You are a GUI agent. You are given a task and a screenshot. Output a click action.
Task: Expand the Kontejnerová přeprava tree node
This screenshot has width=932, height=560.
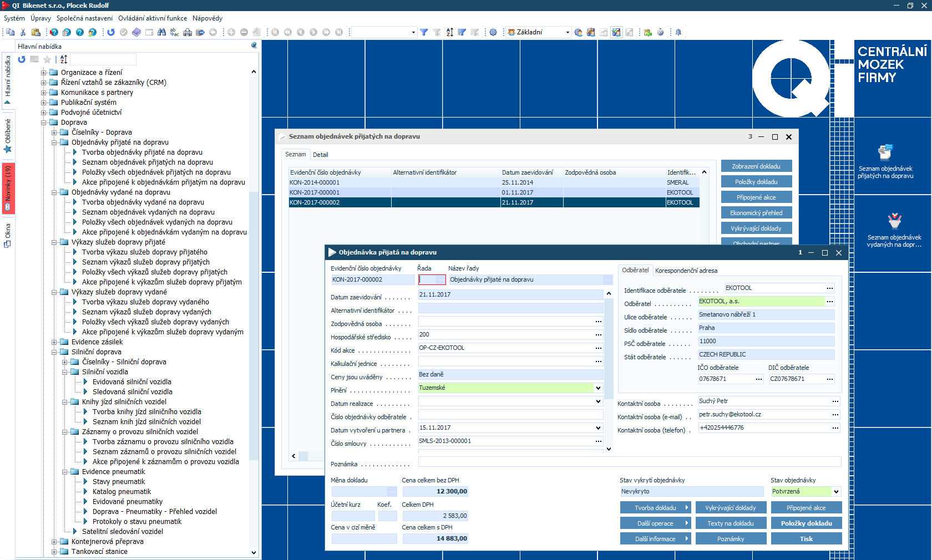[x=54, y=542]
